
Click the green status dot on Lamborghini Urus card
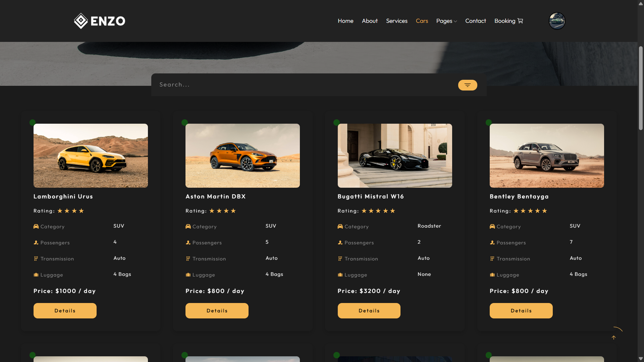pyautogui.click(x=33, y=122)
